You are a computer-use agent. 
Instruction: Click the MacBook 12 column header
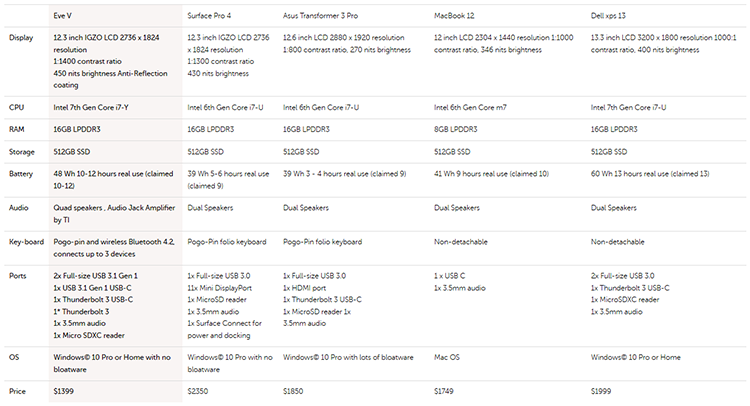click(x=458, y=15)
